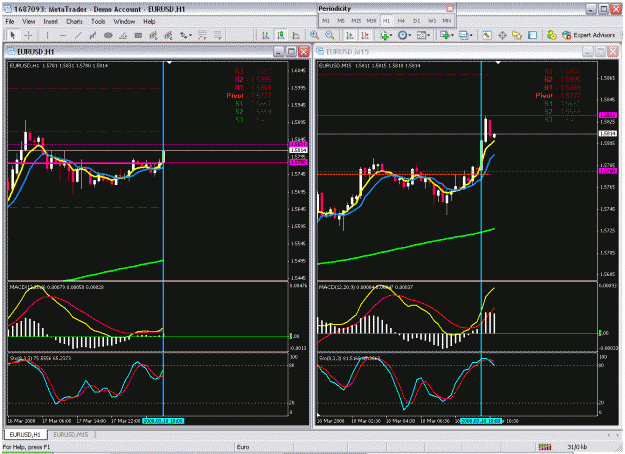Click the Euro status bar text

(243, 447)
